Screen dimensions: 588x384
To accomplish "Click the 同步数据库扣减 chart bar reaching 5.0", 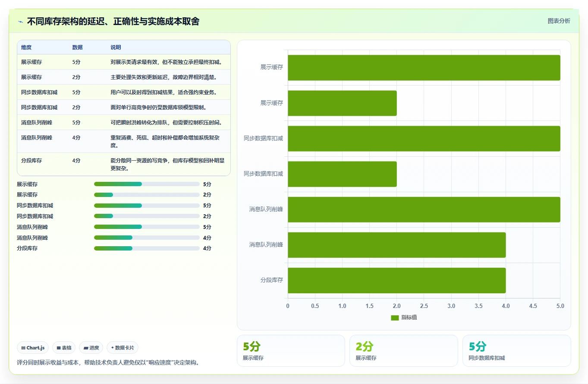I will click(424, 138).
